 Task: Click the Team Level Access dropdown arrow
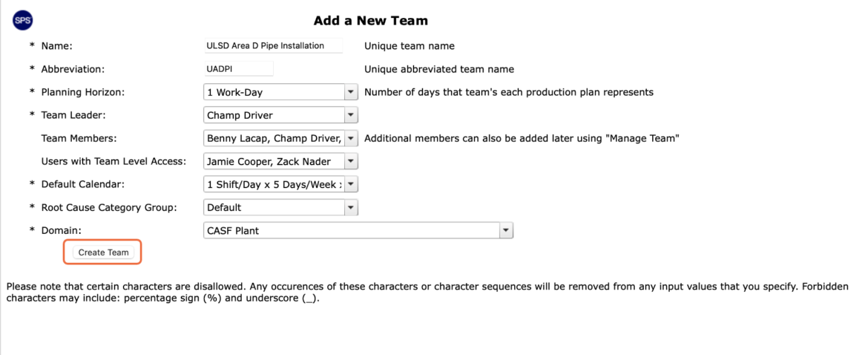(351, 162)
